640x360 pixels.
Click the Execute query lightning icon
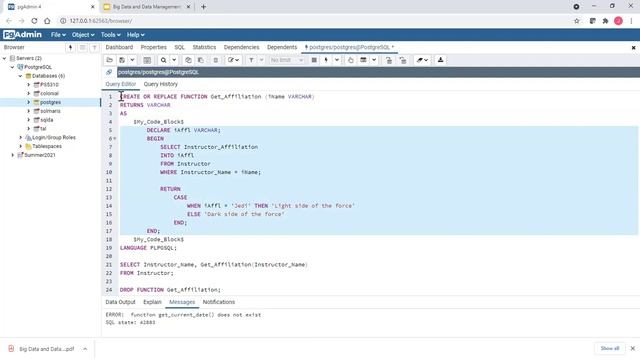(326, 60)
